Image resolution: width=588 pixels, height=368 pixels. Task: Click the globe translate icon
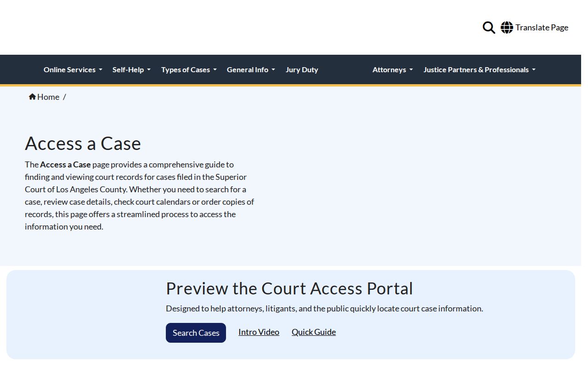[507, 28]
